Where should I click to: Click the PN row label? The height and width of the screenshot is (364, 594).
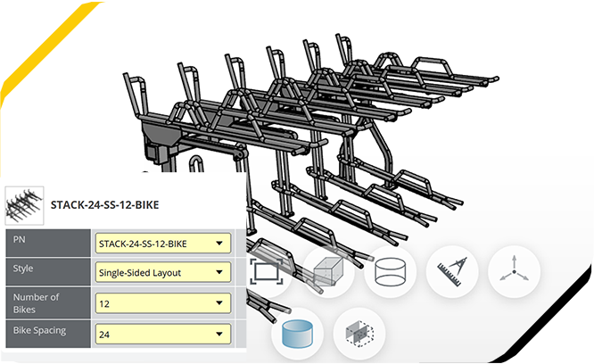pos(20,240)
